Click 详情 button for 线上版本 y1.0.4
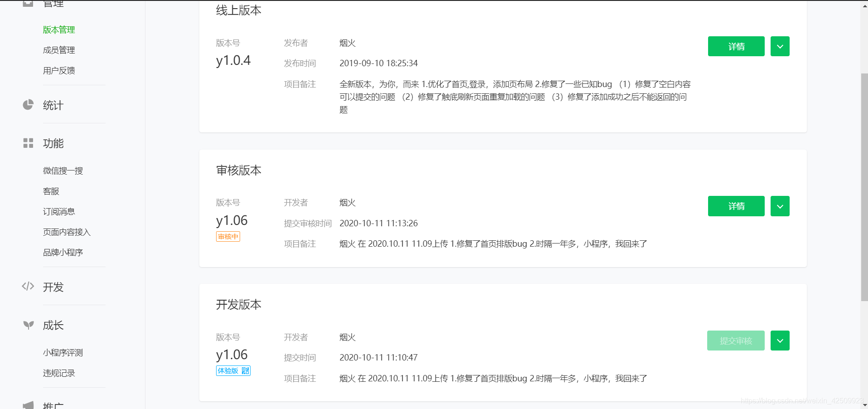This screenshot has height=409, width=868. pos(736,46)
